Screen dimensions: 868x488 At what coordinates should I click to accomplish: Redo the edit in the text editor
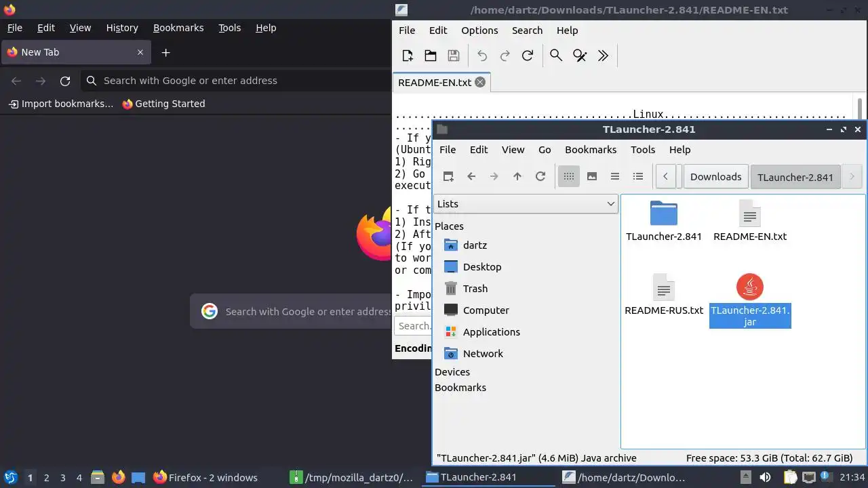click(505, 56)
